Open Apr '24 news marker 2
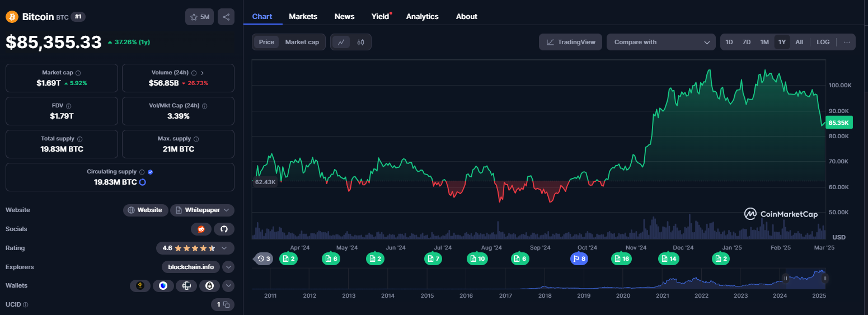The height and width of the screenshot is (315, 868). pos(289,258)
